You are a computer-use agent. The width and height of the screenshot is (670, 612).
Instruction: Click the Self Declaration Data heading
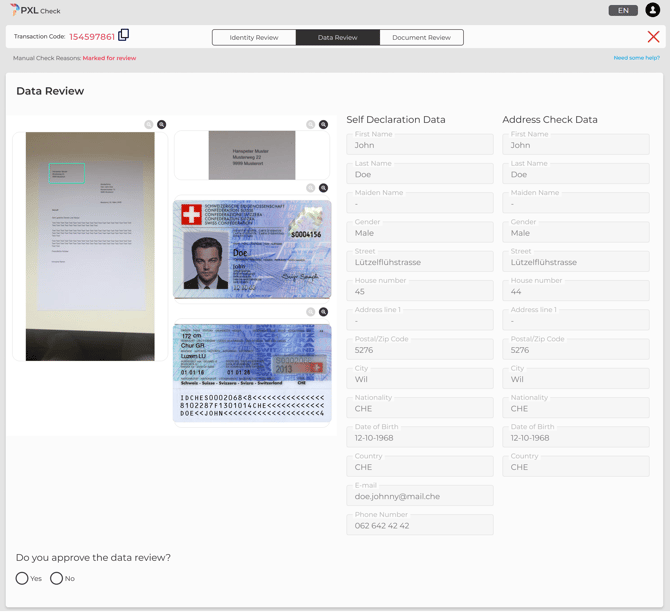coord(396,120)
